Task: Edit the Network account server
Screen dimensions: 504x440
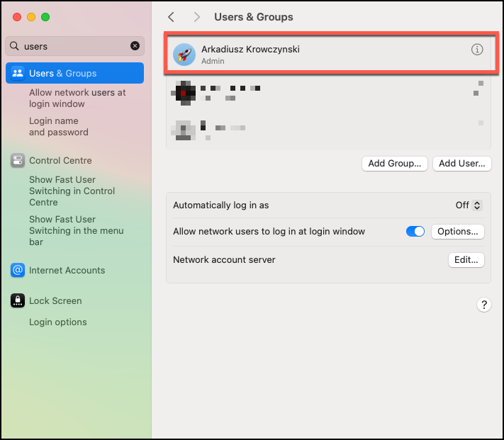Action: [x=466, y=260]
